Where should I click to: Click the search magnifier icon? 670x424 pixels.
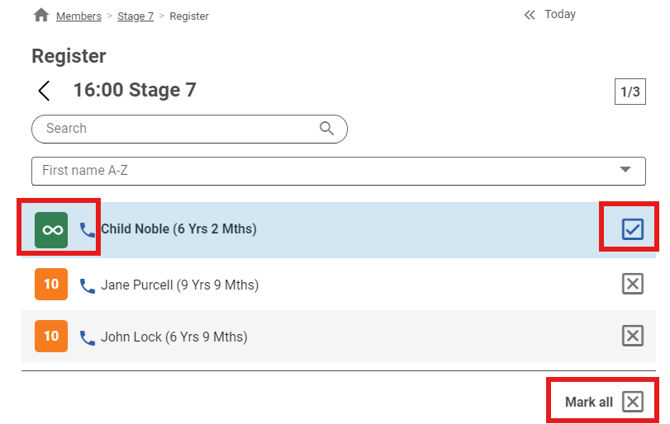(x=326, y=128)
